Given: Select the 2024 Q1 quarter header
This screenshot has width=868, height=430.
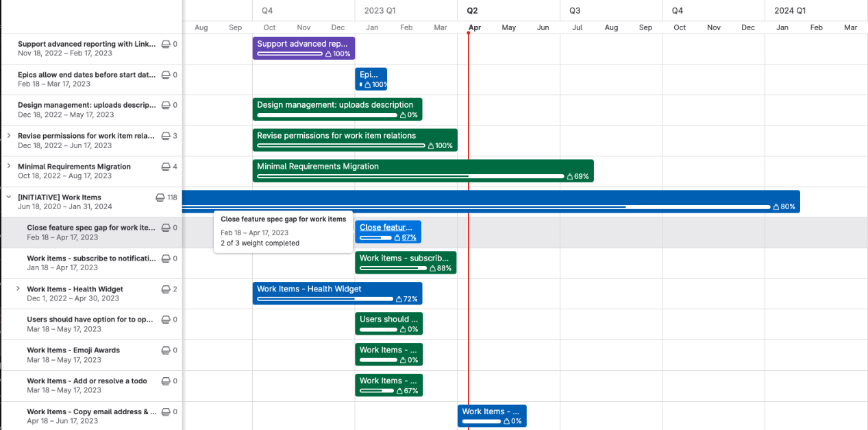Looking at the screenshot, I should pos(790,10).
